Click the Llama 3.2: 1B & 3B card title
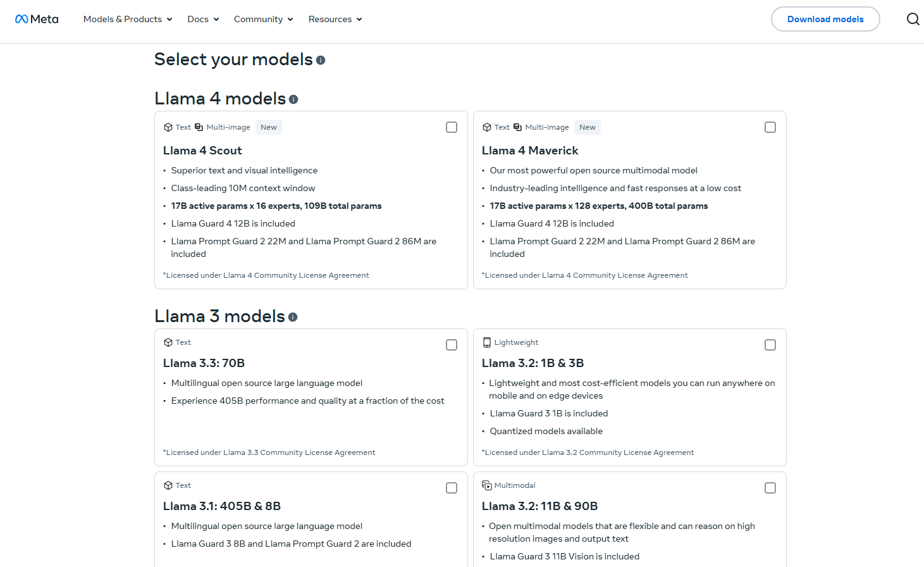The height and width of the screenshot is (567, 924). tap(533, 363)
